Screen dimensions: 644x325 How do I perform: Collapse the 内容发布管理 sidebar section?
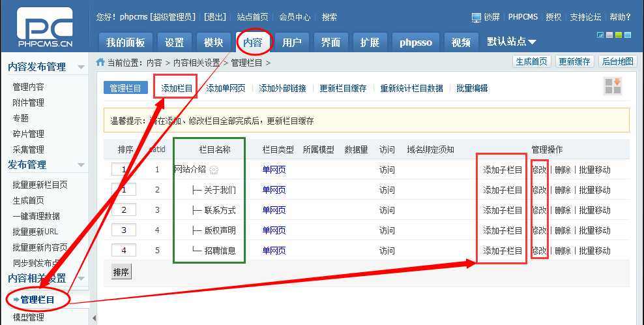(81, 67)
